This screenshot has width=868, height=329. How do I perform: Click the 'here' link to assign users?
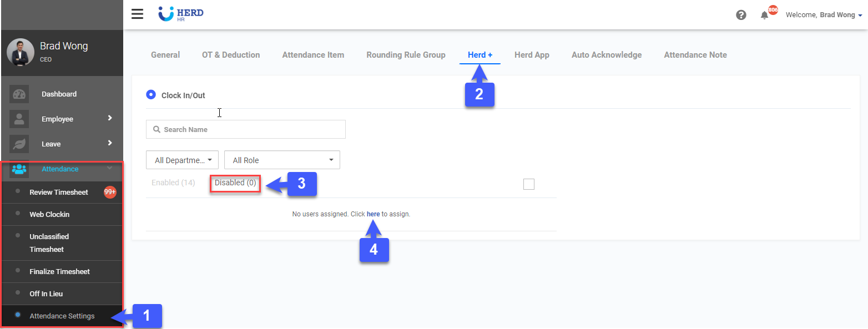pos(373,214)
